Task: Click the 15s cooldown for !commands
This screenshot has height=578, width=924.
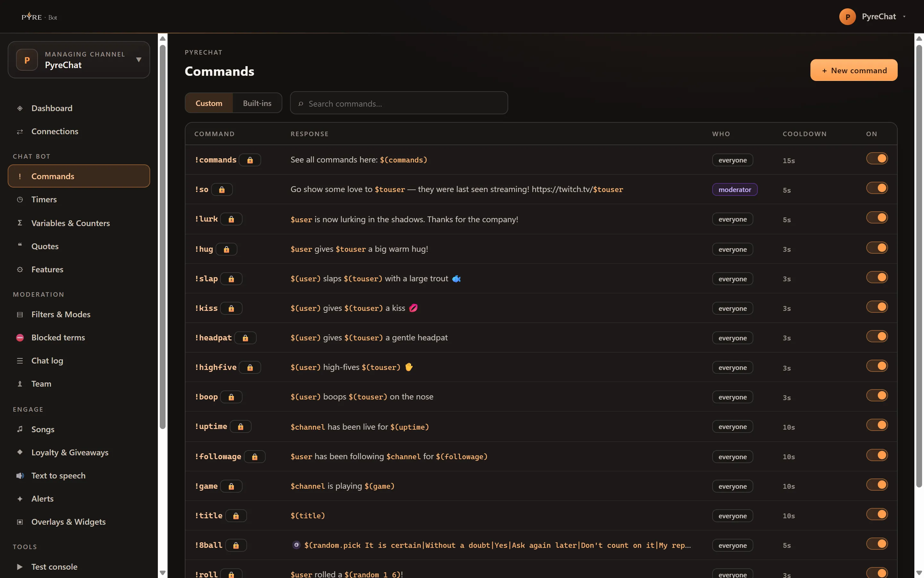Action: tap(789, 161)
